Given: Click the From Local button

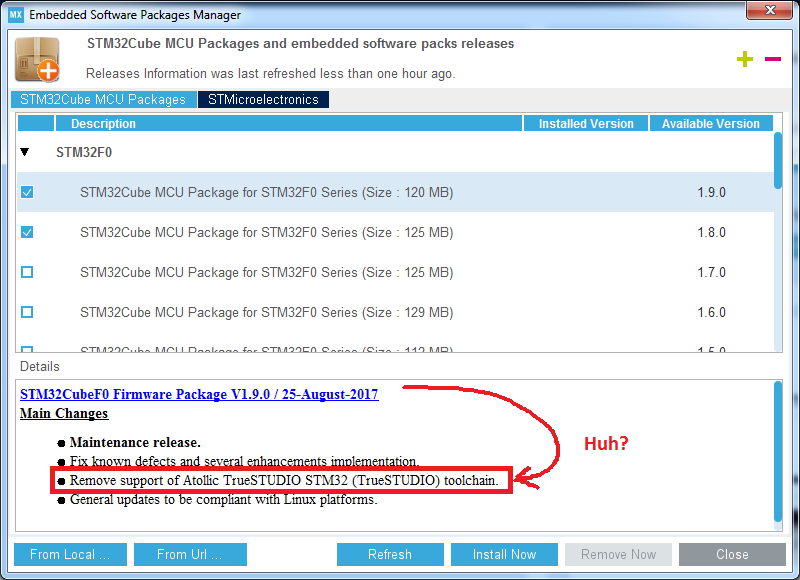Looking at the screenshot, I should pyautogui.click(x=70, y=554).
